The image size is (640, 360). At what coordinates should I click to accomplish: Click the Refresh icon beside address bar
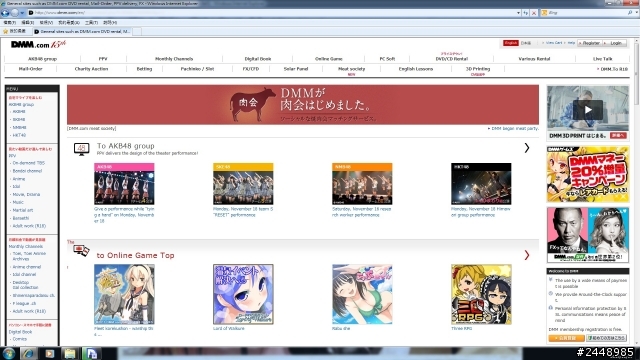tap(526, 13)
